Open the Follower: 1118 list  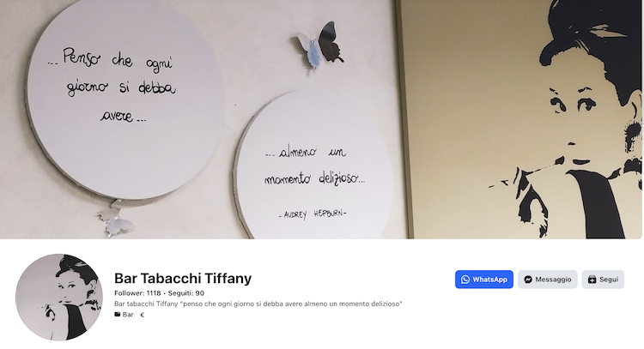(x=137, y=293)
